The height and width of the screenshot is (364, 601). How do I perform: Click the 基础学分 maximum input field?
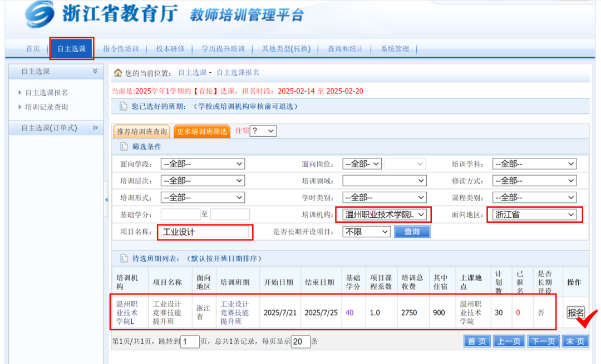coord(230,215)
